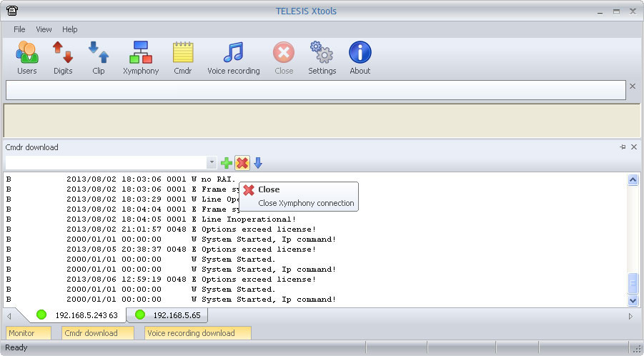This screenshot has width=644, height=356.
Task: Switch to the 192.168.5.65 tab
Action: [169, 315]
